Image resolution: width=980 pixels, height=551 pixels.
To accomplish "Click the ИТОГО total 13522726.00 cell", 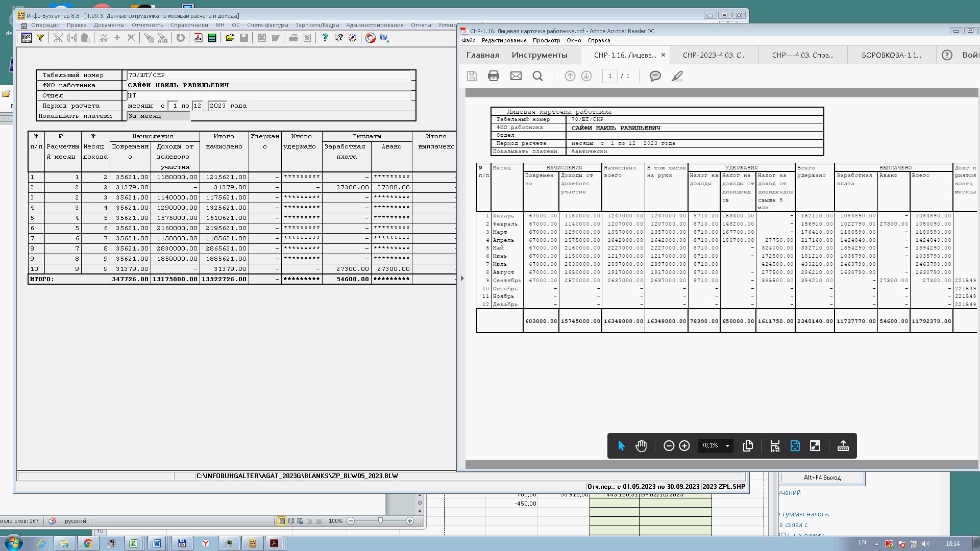I will click(224, 279).
